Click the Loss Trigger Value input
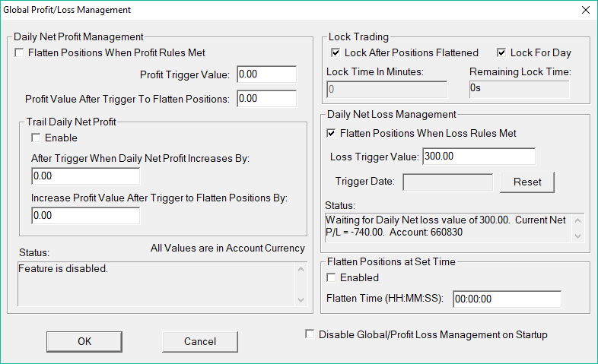The width and height of the screenshot is (598, 364). click(x=479, y=157)
